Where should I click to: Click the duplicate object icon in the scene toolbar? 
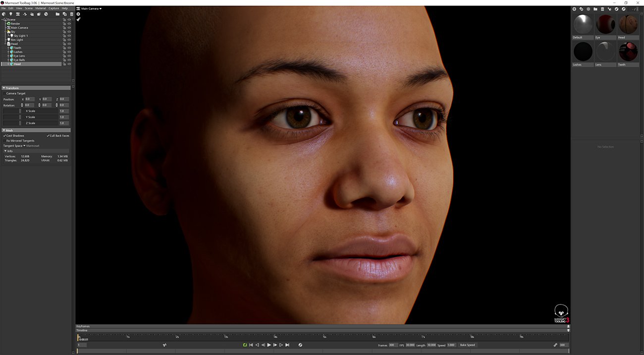pyautogui.click(x=64, y=14)
